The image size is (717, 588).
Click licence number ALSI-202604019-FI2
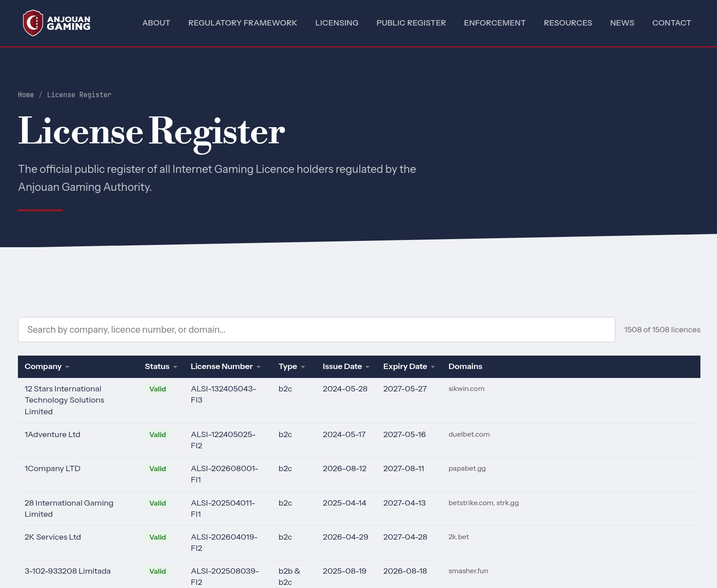(x=224, y=543)
